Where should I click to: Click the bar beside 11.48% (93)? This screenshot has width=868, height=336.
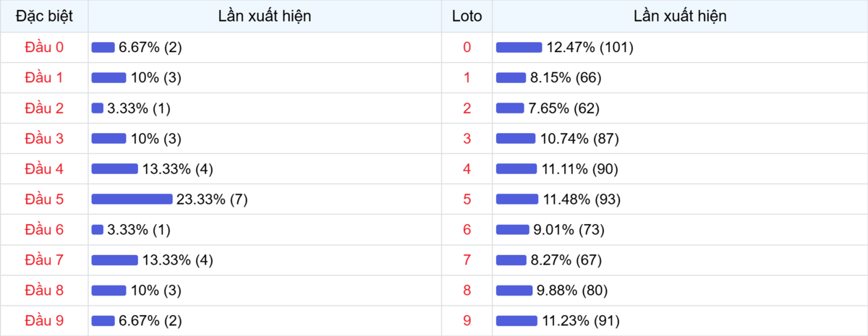(x=516, y=199)
